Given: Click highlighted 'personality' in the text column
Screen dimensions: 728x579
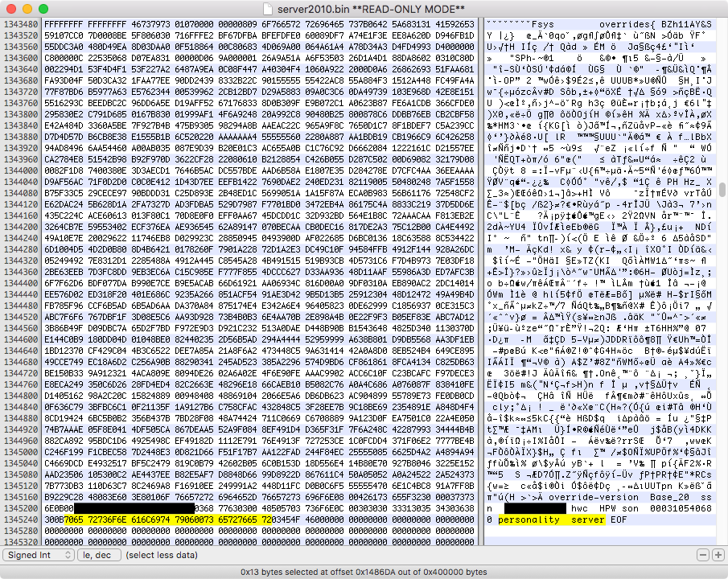Looking at the screenshot, I should [x=529, y=519].
